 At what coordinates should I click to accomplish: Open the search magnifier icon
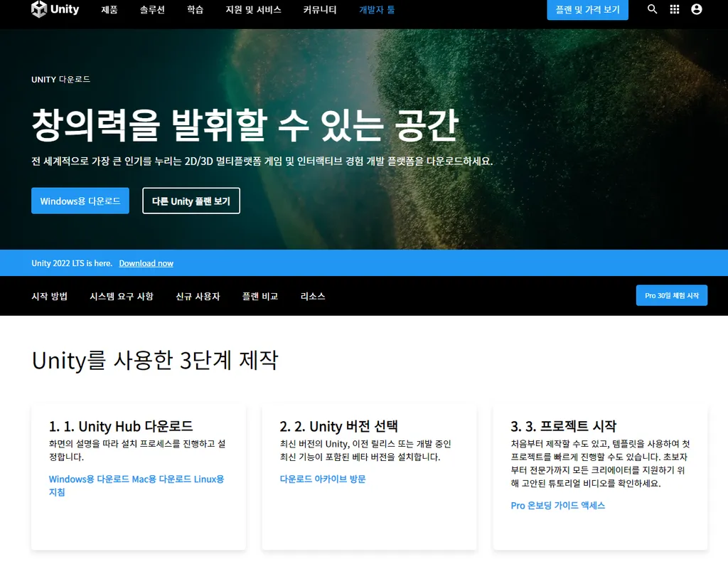pyautogui.click(x=653, y=9)
